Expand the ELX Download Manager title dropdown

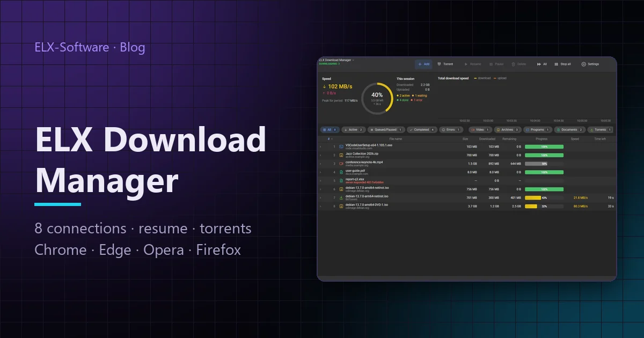click(x=353, y=60)
